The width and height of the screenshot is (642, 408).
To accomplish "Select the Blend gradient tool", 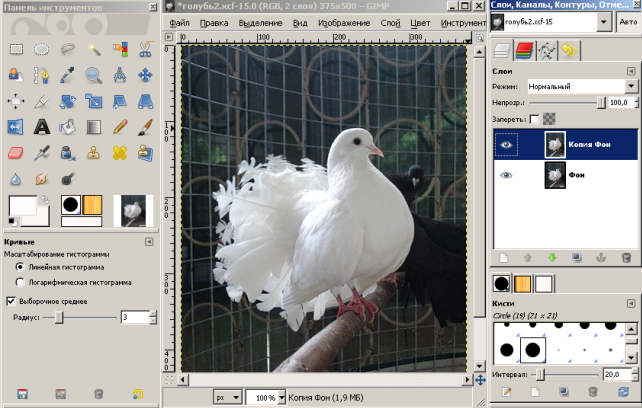I will pyautogui.click(x=94, y=127).
